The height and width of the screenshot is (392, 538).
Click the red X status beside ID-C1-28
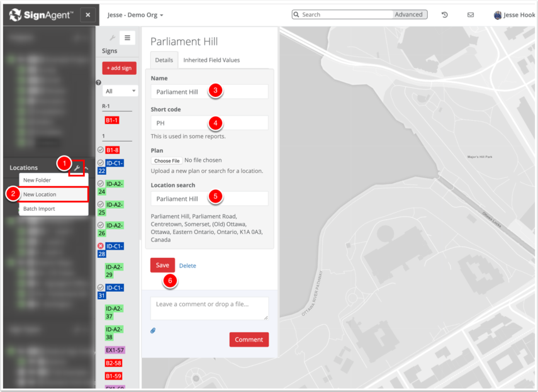coord(101,245)
